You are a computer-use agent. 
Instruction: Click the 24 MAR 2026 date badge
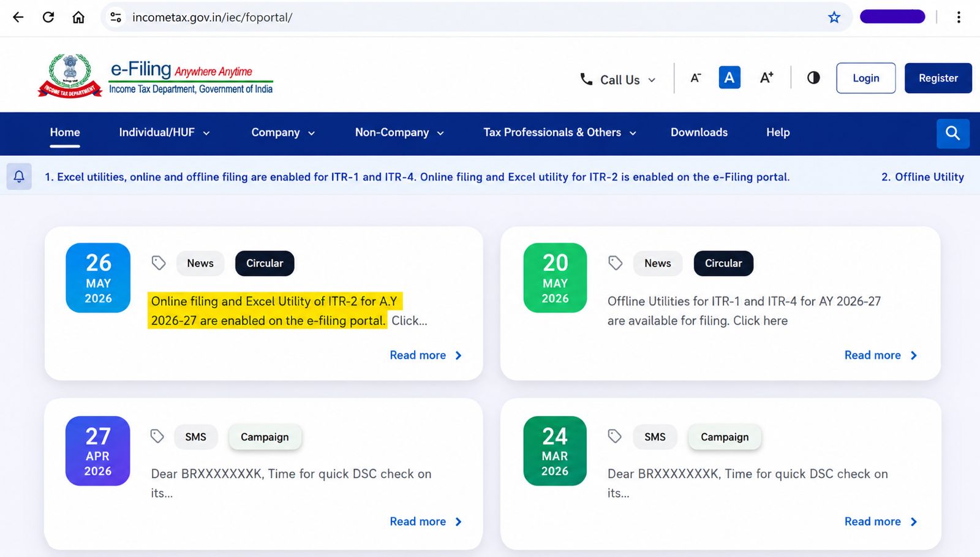pos(555,451)
